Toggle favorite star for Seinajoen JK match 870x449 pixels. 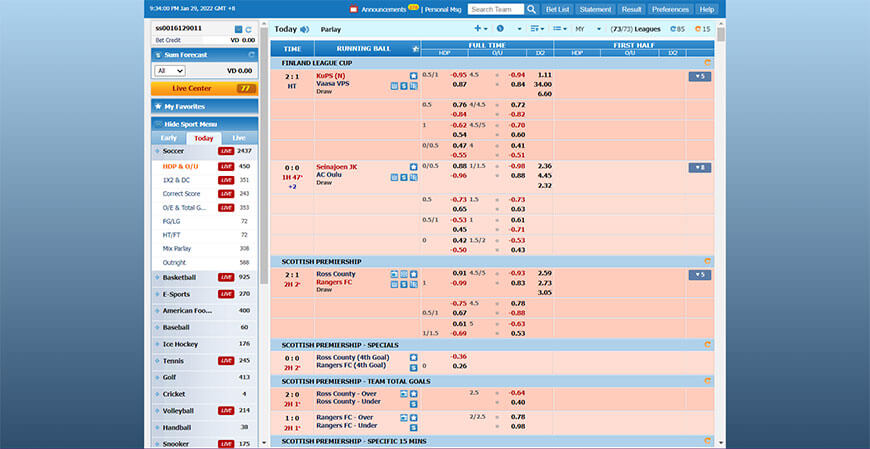click(413, 167)
